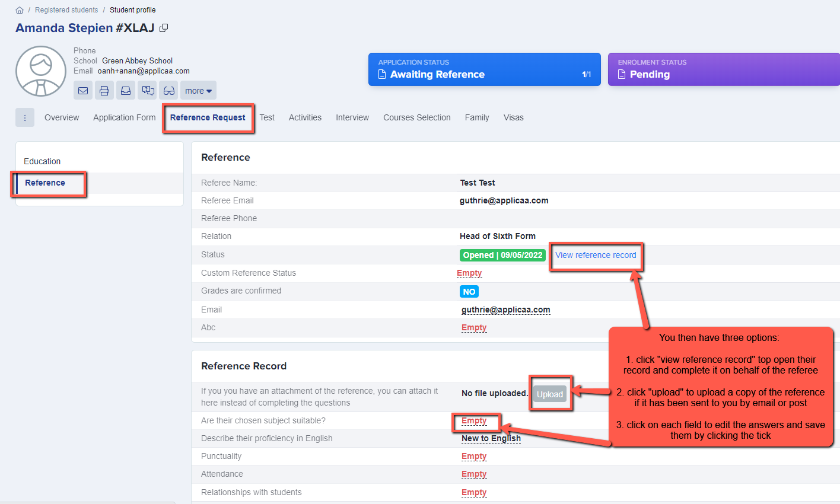Click the Referee Email value in Reference panel
Viewport: 840px width, 504px height.
504,200
